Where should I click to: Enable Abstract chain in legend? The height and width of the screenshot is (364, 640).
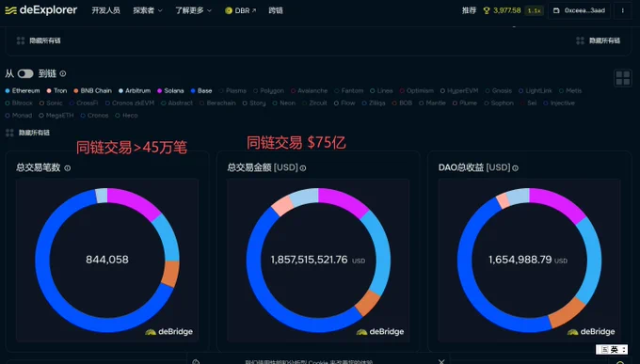coord(177,103)
